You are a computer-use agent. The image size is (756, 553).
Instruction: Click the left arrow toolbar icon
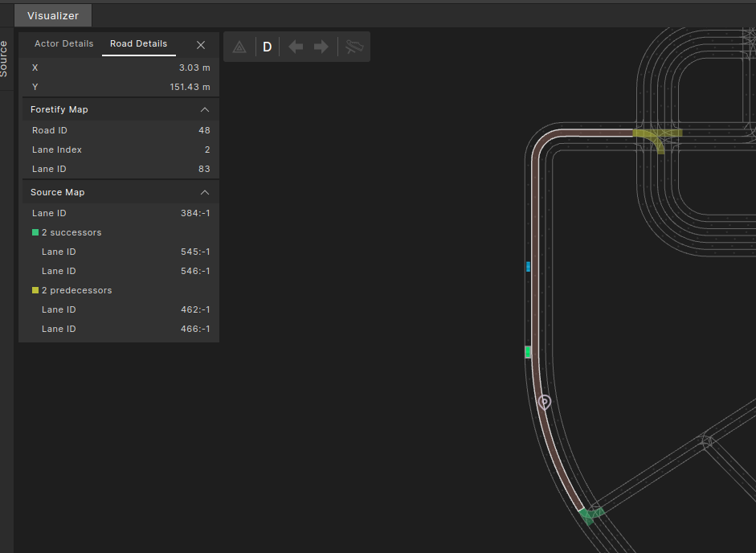coord(296,47)
